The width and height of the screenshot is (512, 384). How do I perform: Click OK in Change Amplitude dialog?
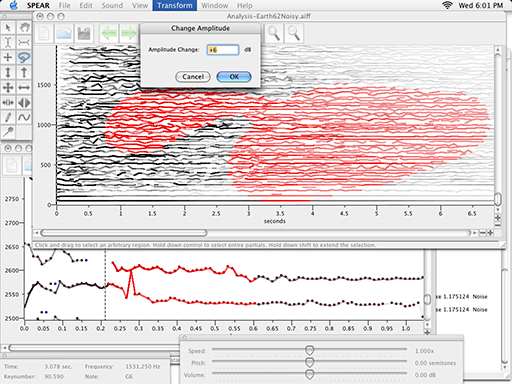(x=234, y=77)
